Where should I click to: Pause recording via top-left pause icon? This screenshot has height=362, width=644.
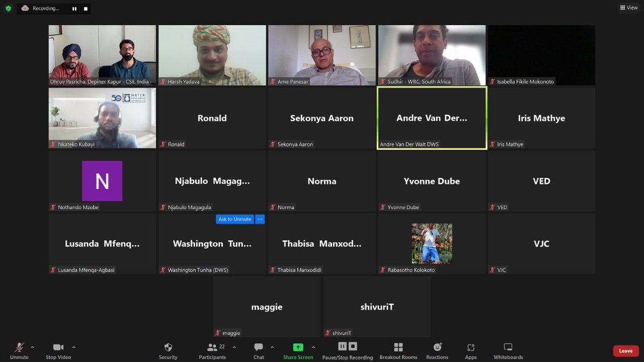pyautogui.click(x=75, y=9)
